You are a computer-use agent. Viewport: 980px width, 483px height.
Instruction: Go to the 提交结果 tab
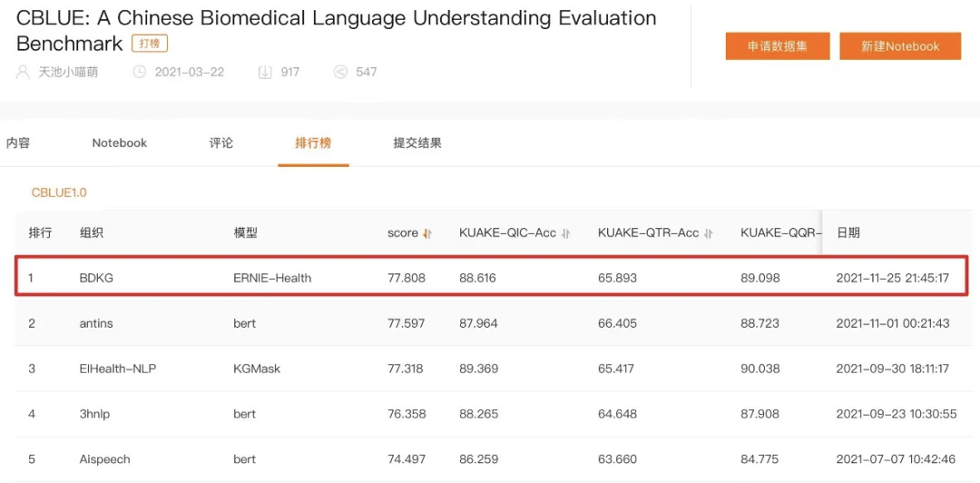(417, 143)
